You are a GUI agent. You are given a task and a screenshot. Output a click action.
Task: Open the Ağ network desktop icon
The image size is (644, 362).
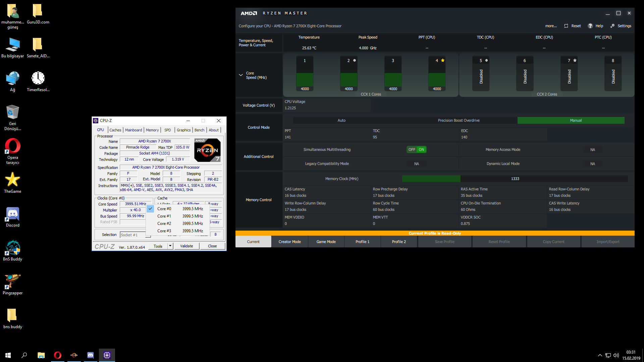[13, 82]
